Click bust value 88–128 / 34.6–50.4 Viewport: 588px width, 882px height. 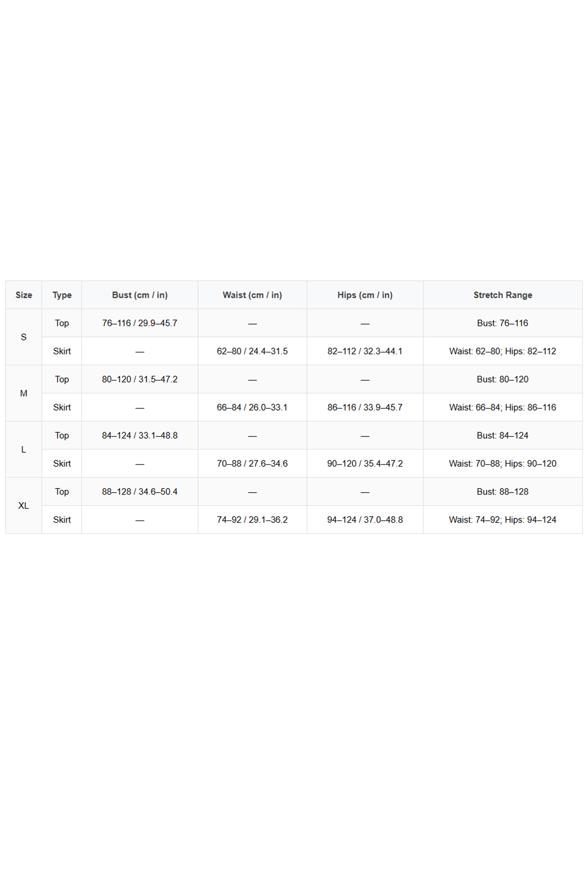(139, 492)
